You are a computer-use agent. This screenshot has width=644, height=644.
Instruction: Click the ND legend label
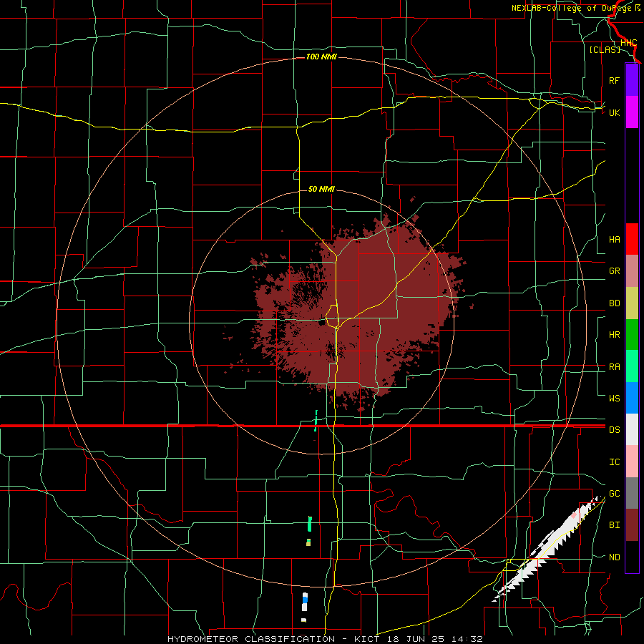[615, 557]
